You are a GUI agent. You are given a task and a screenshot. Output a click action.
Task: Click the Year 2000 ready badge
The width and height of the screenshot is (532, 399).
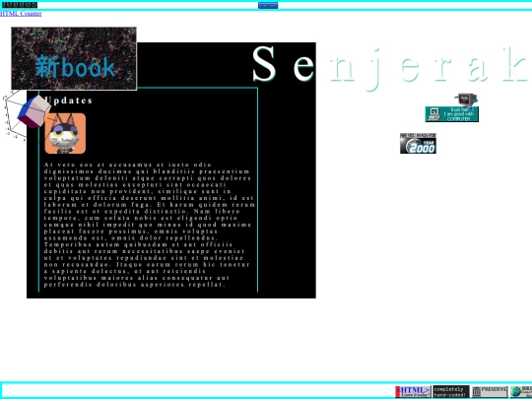click(x=418, y=144)
